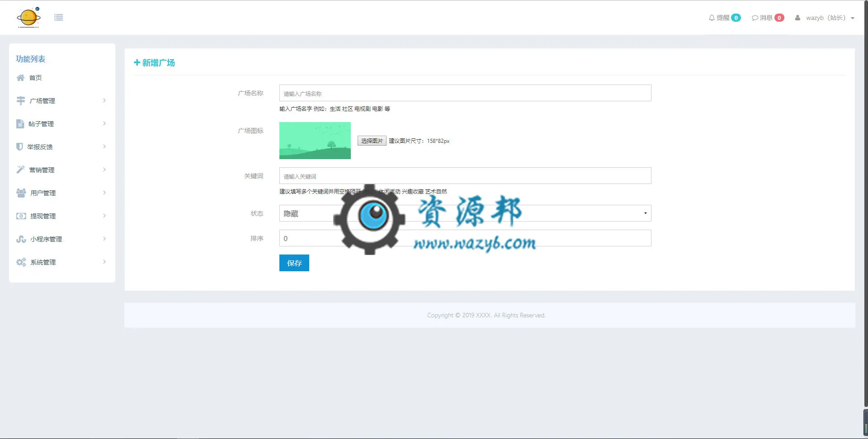This screenshot has width=868, height=439.
Task: Expand the 营销管理 chevron
Action: [104, 170]
